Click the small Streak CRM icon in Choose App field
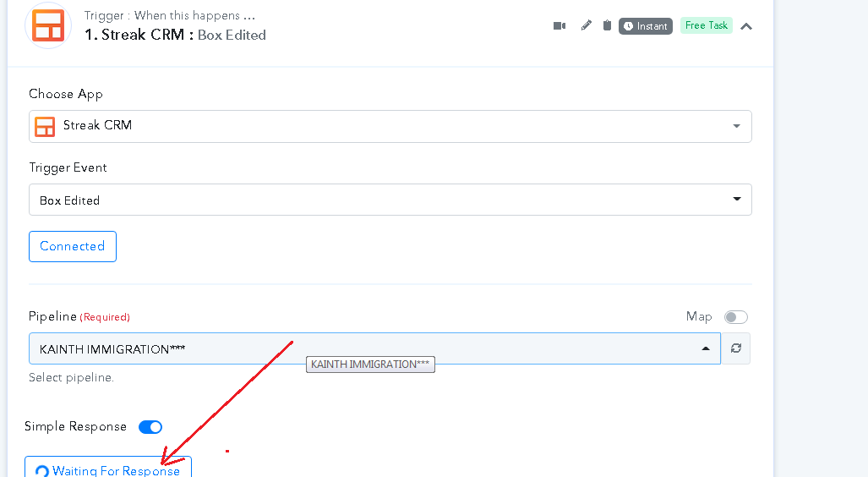The width and height of the screenshot is (868, 477). [45, 126]
